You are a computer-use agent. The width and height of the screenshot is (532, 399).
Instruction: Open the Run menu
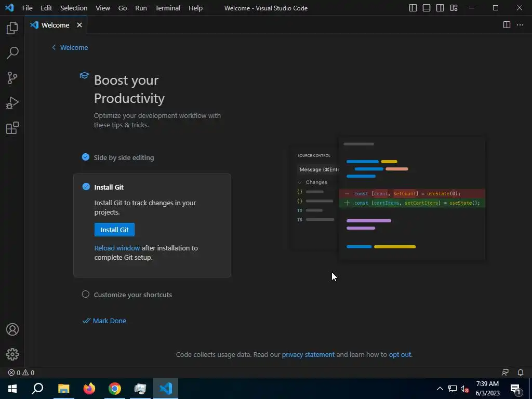pos(141,8)
